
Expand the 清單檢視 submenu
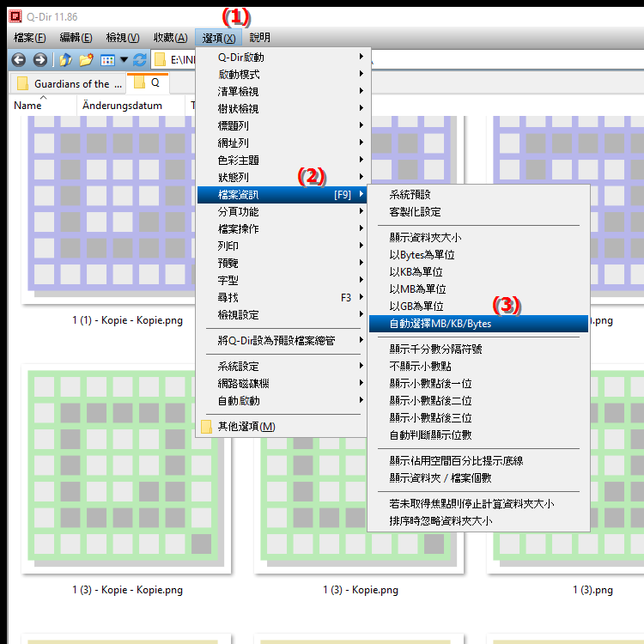click(x=283, y=92)
